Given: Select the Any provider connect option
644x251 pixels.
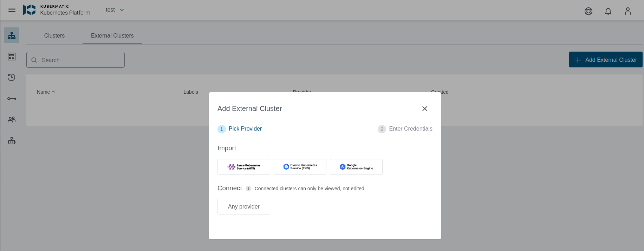Looking at the screenshot, I should (x=243, y=206).
